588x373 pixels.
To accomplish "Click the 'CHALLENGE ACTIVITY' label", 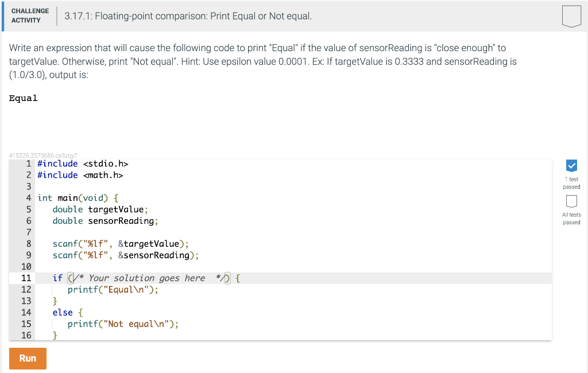I will coord(30,15).
